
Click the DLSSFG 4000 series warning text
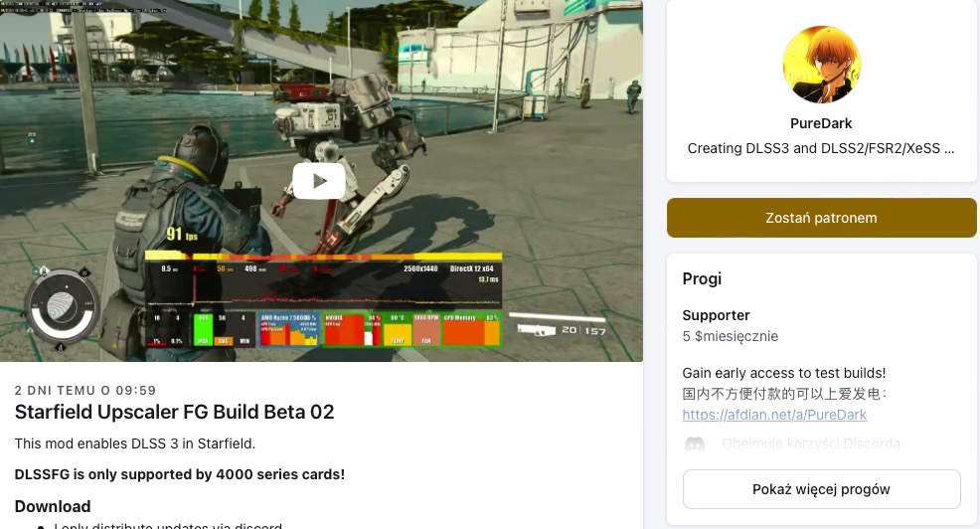[179, 474]
